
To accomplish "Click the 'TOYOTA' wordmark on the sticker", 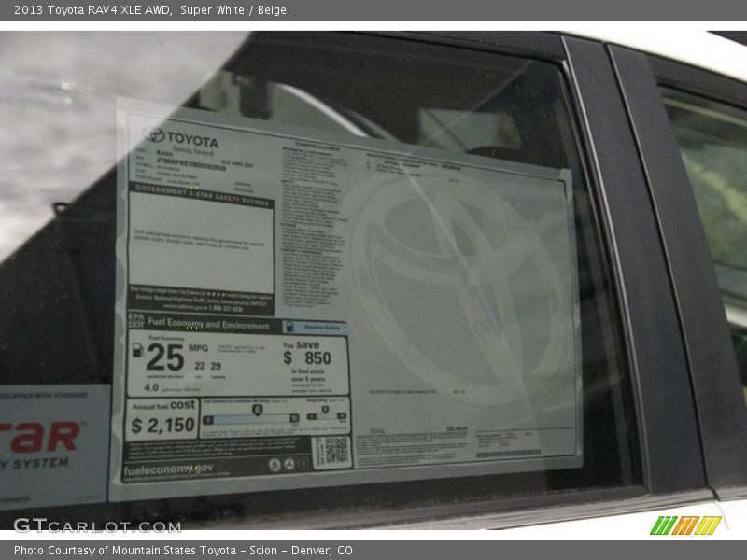I will pos(192,139).
